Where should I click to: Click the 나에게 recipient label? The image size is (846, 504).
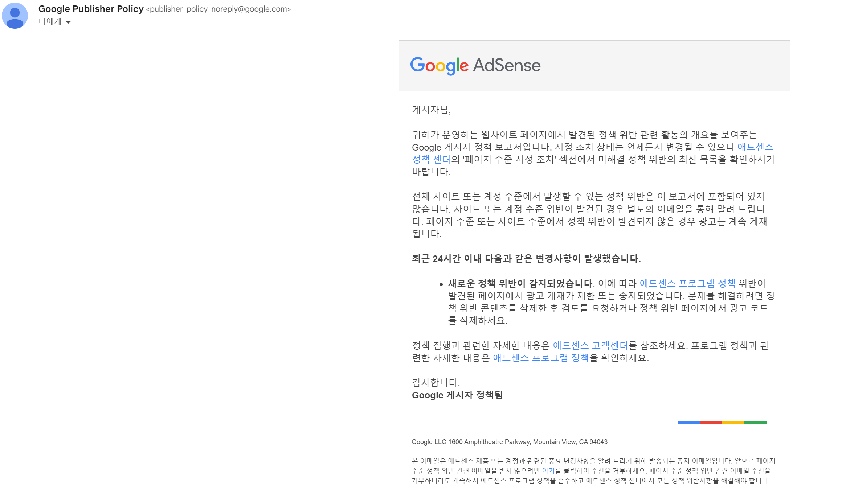click(50, 22)
